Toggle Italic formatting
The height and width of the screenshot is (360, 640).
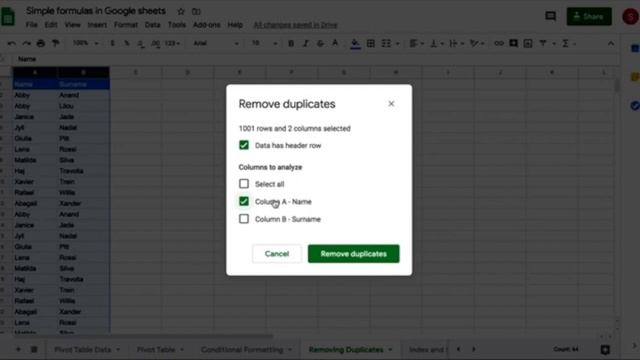click(306, 43)
